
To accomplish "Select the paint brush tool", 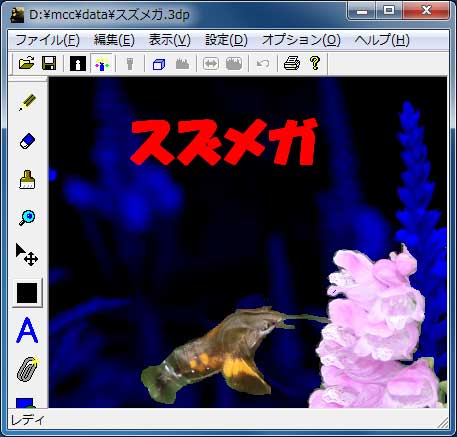I will pos(27,180).
